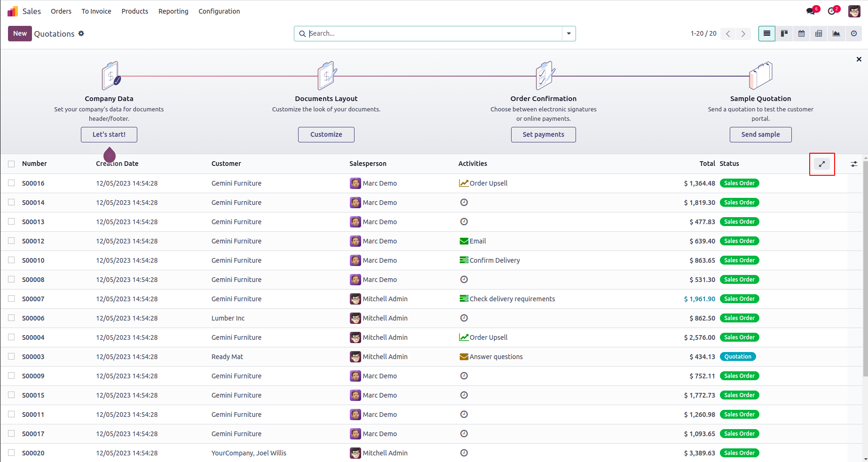Viewport: 868px width, 462px height.
Task: Select the S00016 row checkbox
Action: [11, 183]
